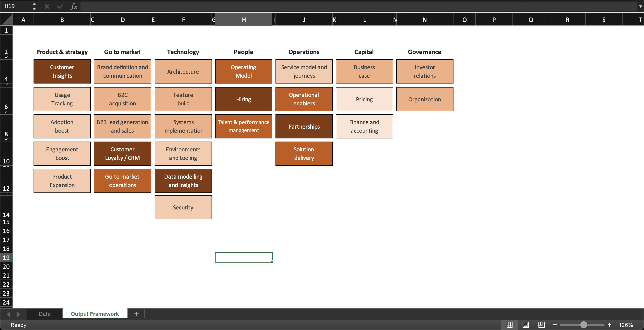Screen dimensions: 644x330
Task: Select column B header
Action: pyautogui.click(x=62, y=20)
